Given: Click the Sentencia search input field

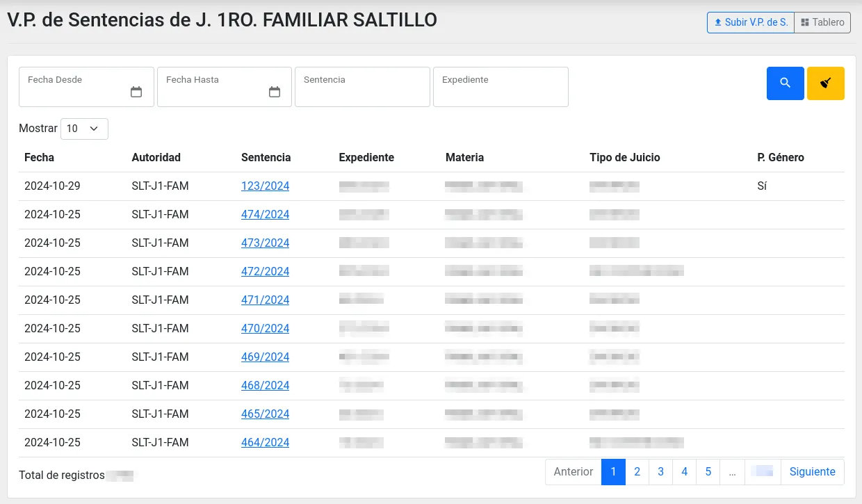Looking at the screenshot, I should [361, 86].
